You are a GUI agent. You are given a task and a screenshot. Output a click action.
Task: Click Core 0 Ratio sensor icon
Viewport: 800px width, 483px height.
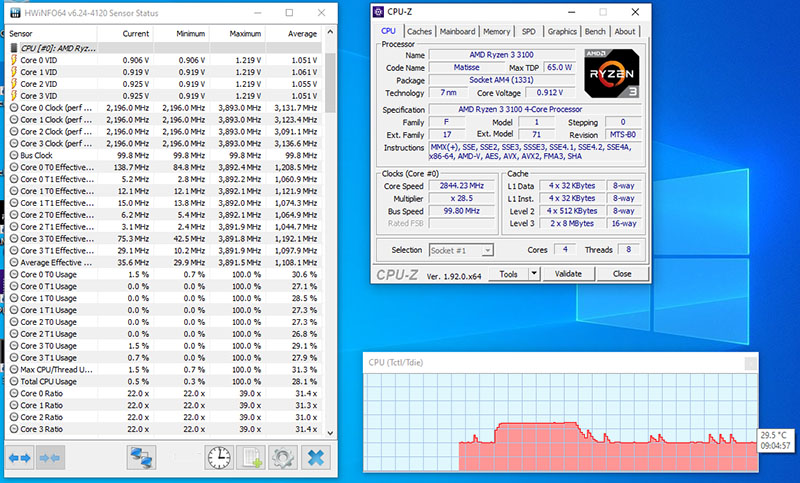click(x=14, y=394)
